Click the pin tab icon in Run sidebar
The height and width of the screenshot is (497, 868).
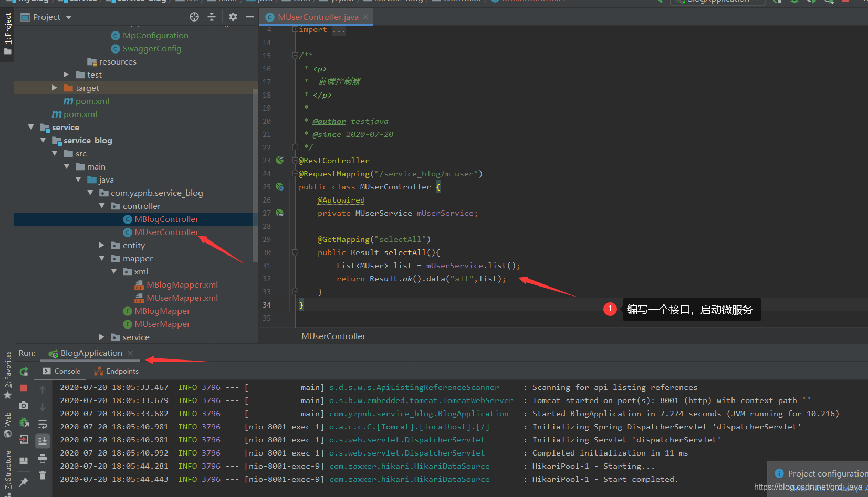(x=24, y=481)
